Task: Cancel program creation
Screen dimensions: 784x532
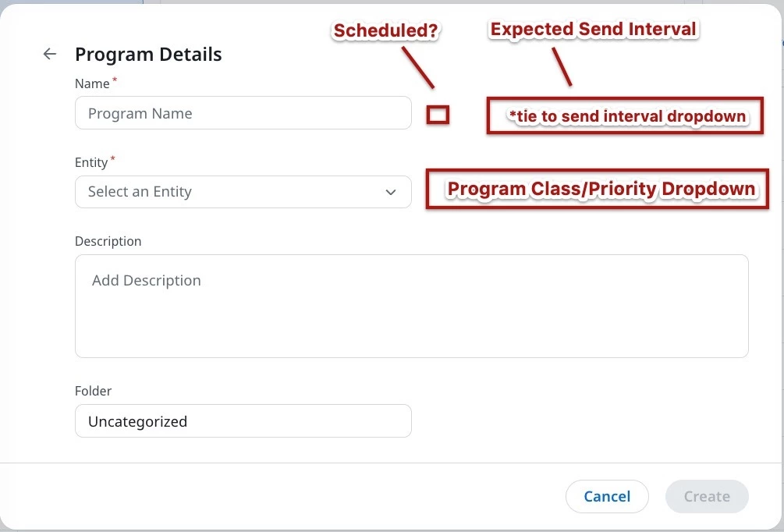Action: click(x=607, y=496)
